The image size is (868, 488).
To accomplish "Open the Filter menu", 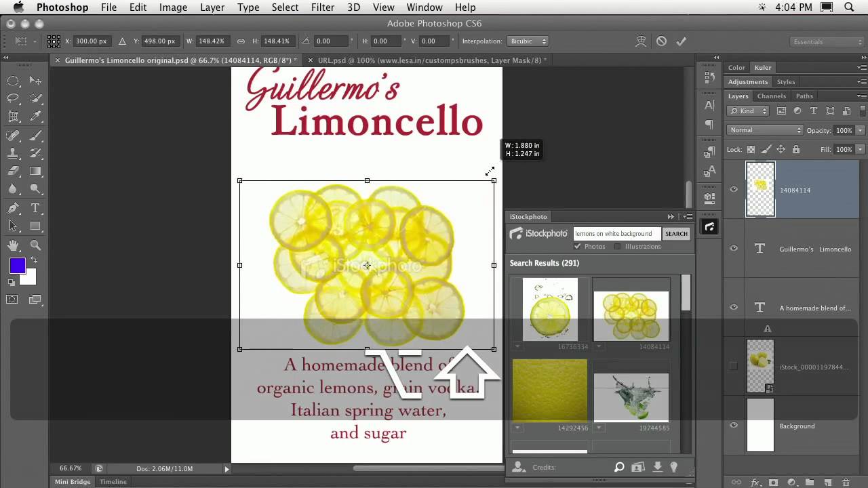I will click(323, 7).
